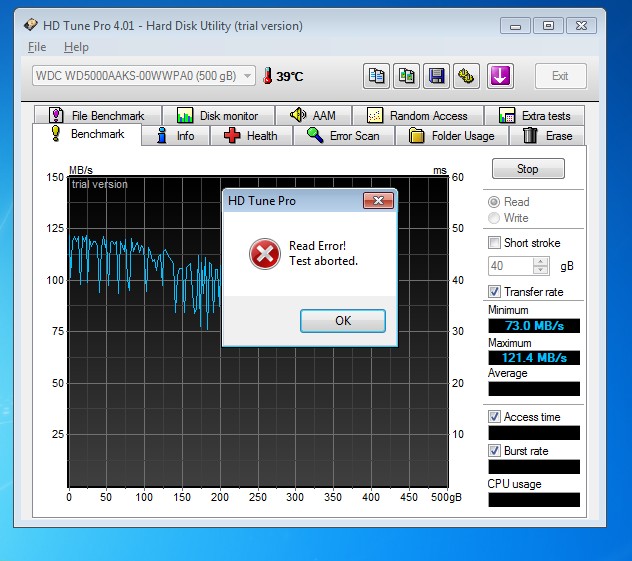Open the Random Access tab

coord(418,116)
